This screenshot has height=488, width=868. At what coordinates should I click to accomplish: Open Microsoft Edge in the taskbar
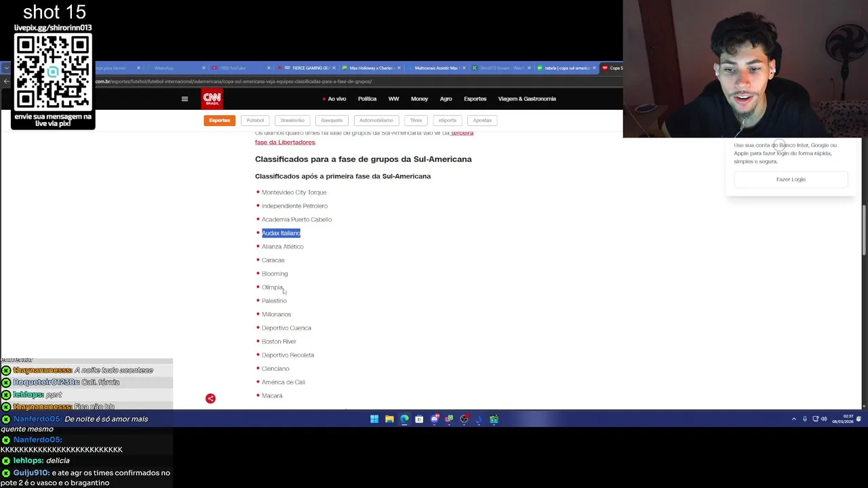tap(404, 420)
